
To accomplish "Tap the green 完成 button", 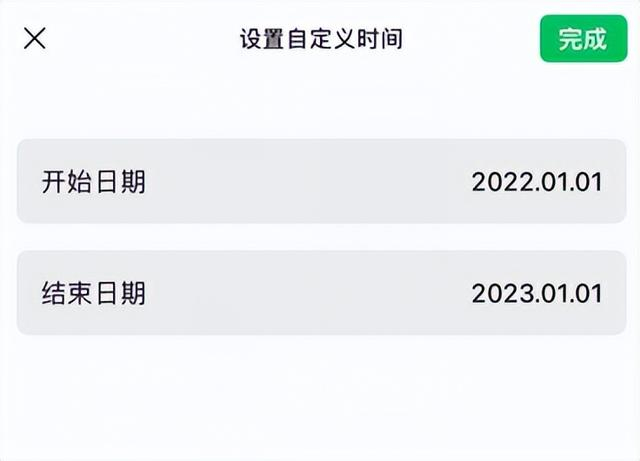I will click(x=583, y=39).
